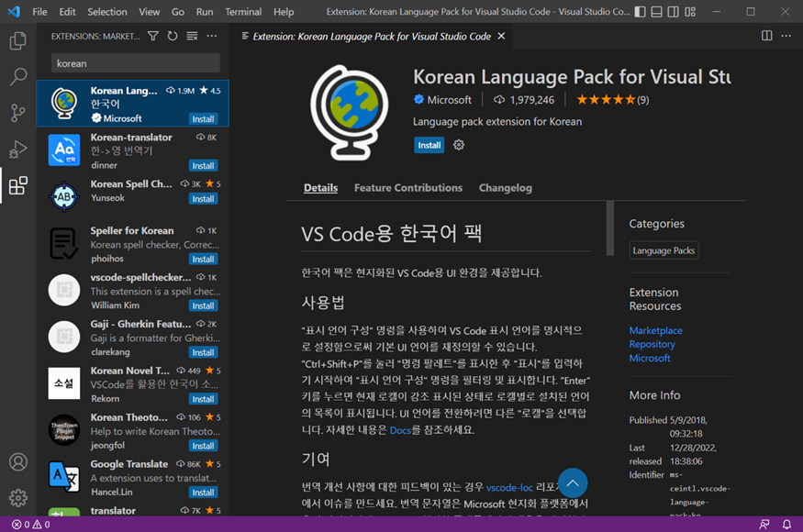Switch to the Details tab
Viewport: 803px width, 532px height.
point(320,187)
